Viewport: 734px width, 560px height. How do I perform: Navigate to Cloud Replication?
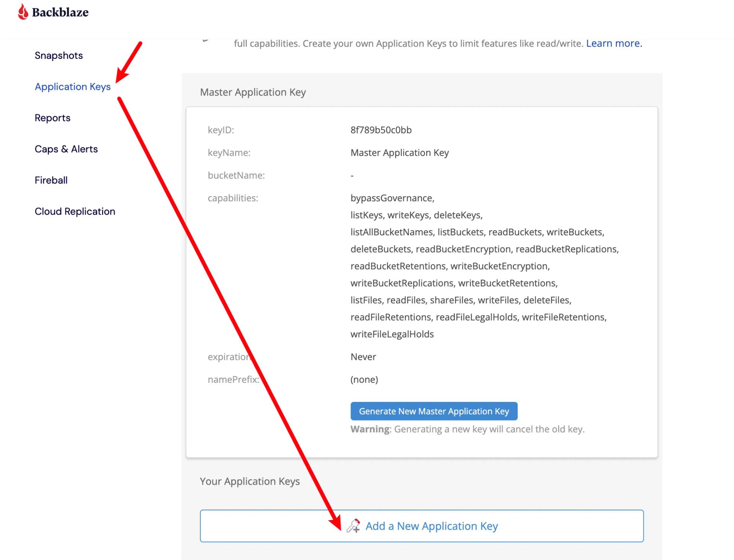(x=75, y=211)
